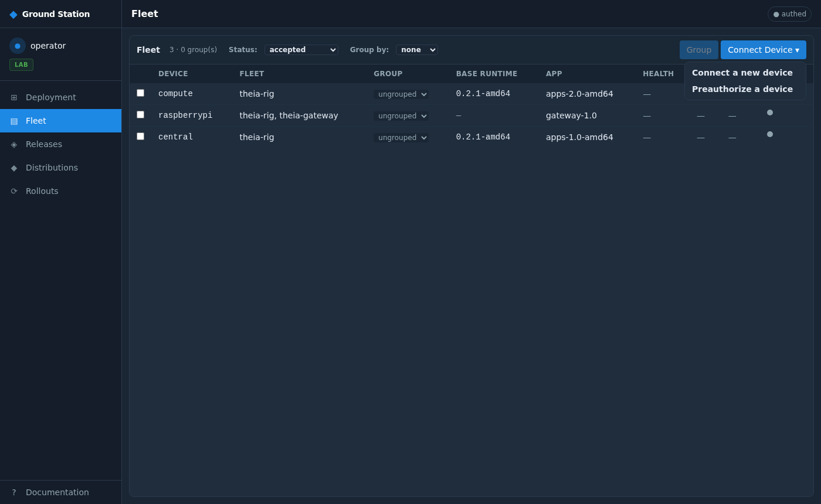Click the Releases layered diamond icon
The height and width of the screenshot is (504, 821).
(x=14, y=144)
